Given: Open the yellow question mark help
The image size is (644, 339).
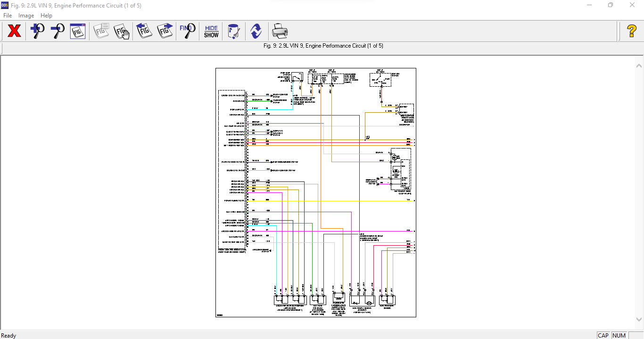Looking at the screenshot, I should pos(632,32).
